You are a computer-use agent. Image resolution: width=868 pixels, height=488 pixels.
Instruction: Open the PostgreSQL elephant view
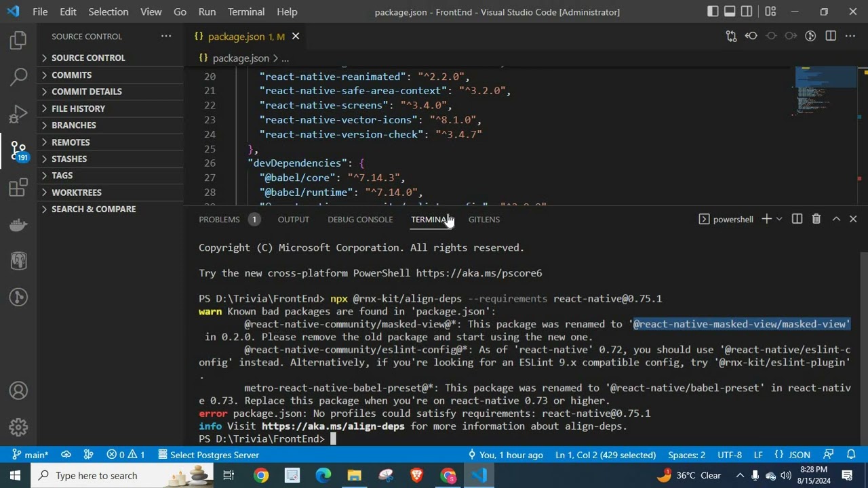pyautogui.click(x=18, y=260)
